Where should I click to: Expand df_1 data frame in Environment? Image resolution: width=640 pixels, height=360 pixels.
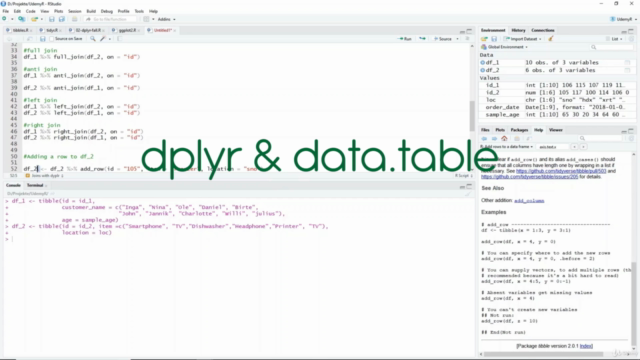[x=482, y=62]
